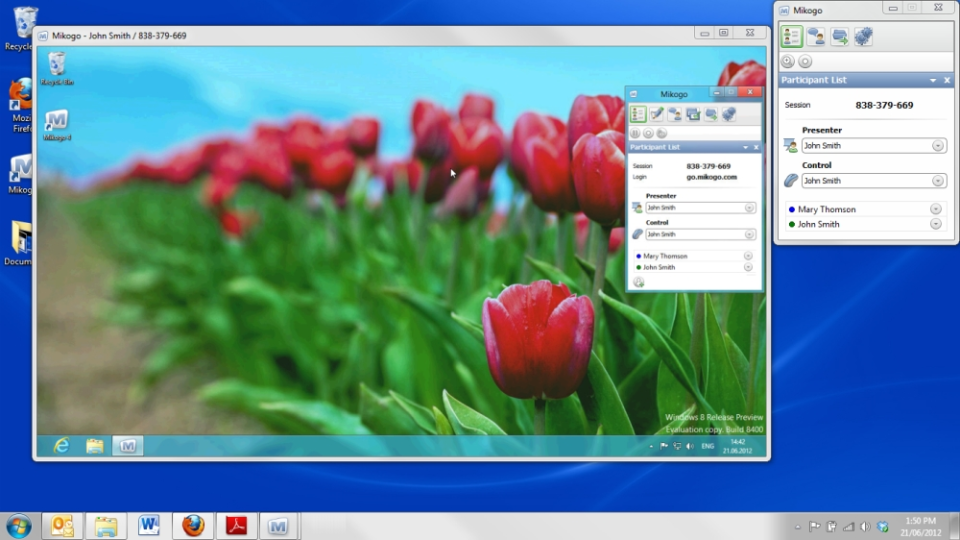Click the file transfer icon in the outer Mikogo panel
This screenshot has width=960, height=540.
pyautogui.click(x=839, y=37)
